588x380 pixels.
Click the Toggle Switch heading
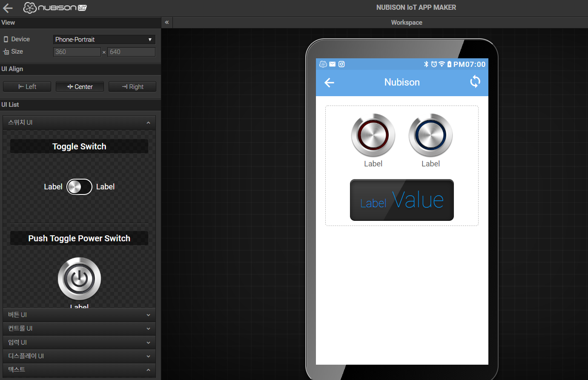tap(79, 146)
